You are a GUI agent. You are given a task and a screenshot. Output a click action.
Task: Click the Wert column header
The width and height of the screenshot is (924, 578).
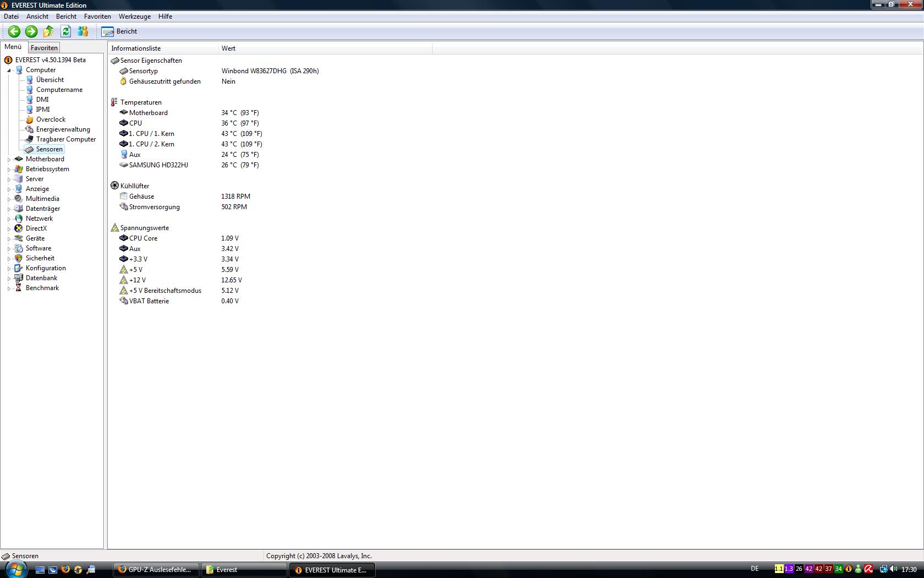[325, 48]
